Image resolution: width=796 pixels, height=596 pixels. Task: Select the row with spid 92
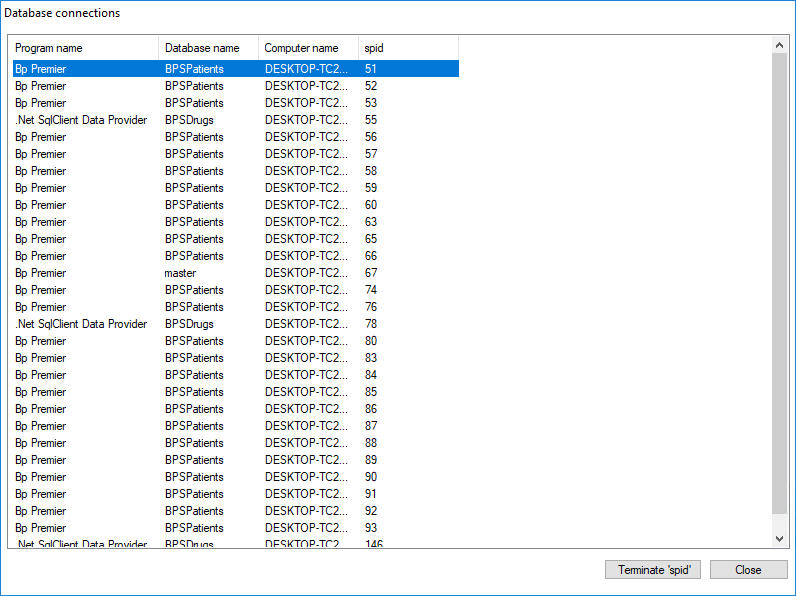236,511
